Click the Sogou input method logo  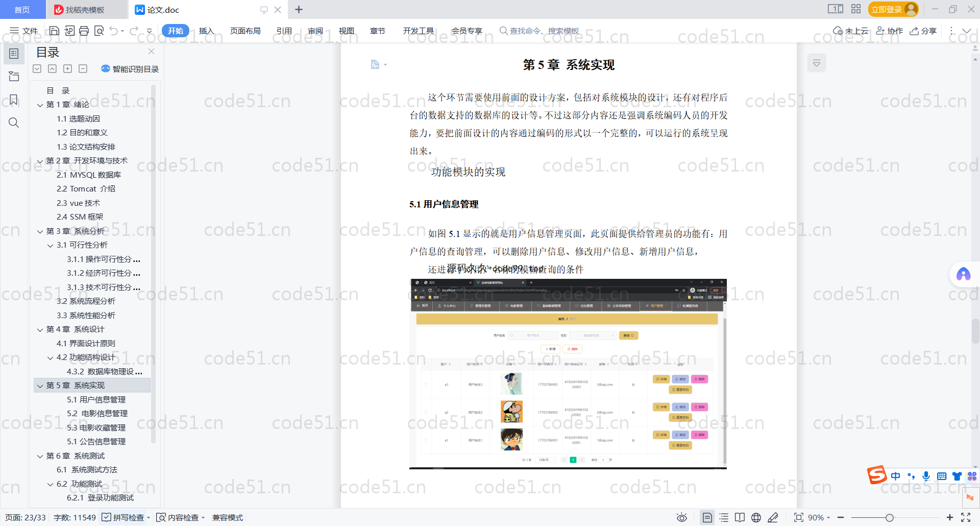[877, 475]
